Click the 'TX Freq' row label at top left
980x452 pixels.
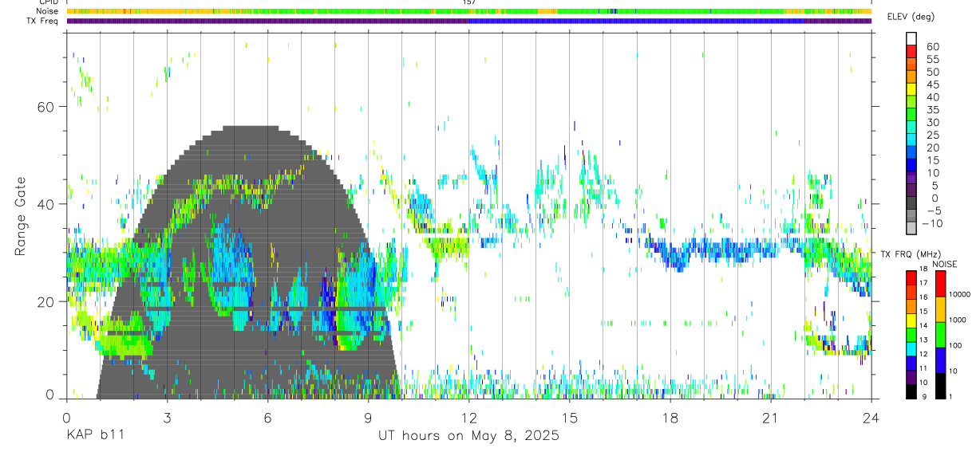(43, 21)
